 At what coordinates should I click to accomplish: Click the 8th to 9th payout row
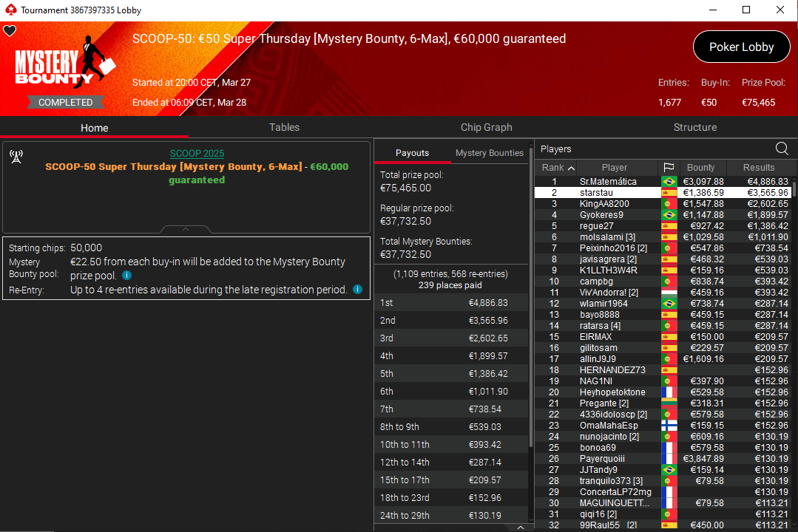coord(451,427)
